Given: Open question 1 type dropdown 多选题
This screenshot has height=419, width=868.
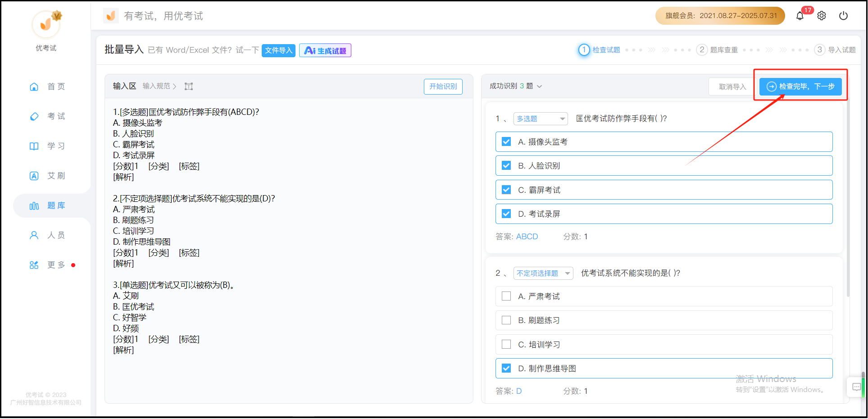Looking at the screenshot, I should tap(541, 118).
